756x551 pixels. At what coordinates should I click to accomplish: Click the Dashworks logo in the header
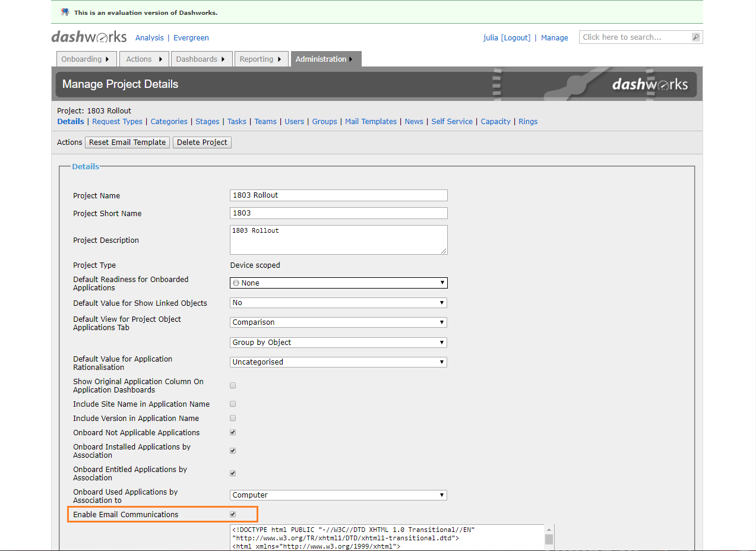[x=89, y=37]
